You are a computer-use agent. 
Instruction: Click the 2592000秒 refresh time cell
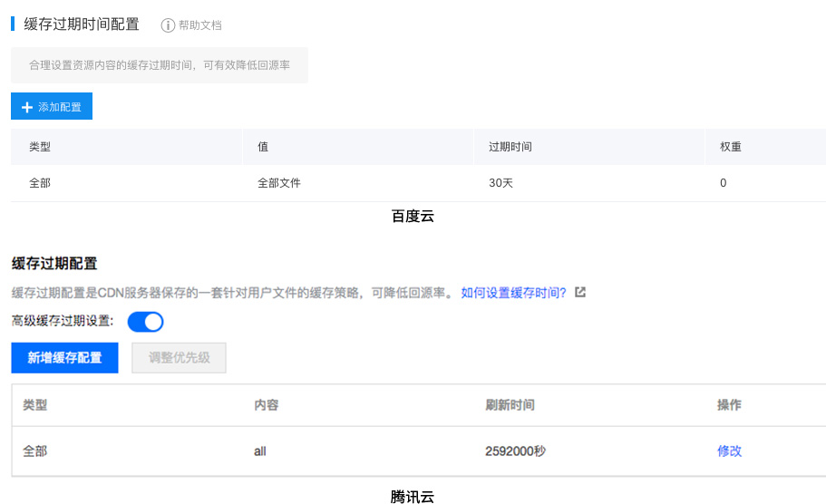[x=516, y=451]
